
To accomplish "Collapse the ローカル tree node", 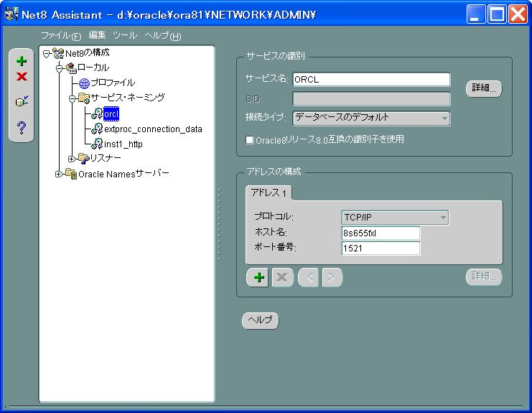I will point(60,68).
